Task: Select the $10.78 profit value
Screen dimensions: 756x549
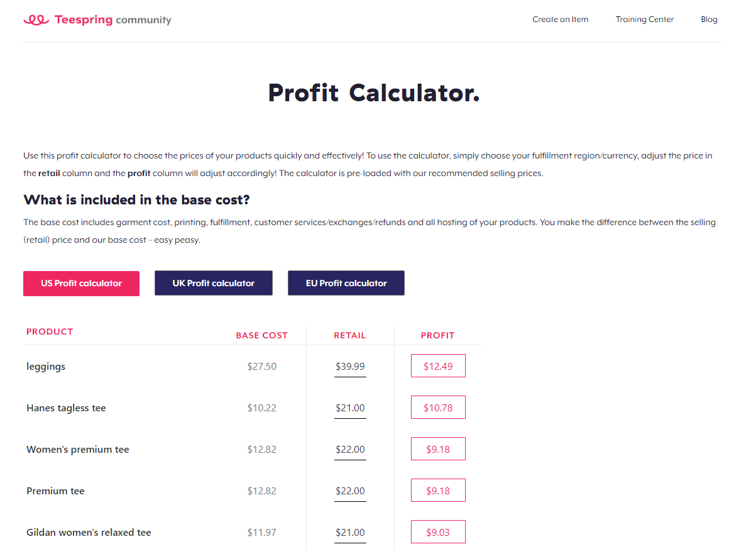Action: [x=438, y=407]
